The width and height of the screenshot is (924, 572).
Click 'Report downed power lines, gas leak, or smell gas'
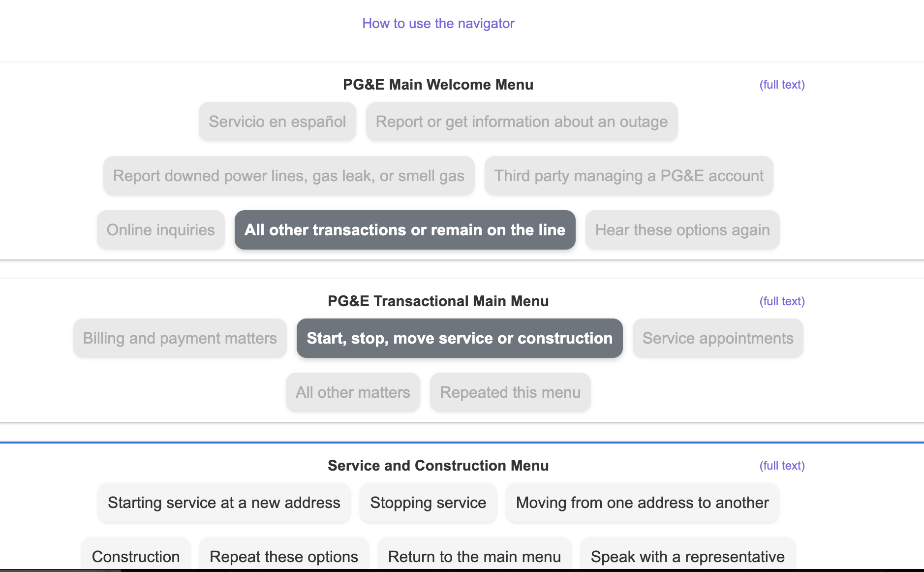[288, 176]
